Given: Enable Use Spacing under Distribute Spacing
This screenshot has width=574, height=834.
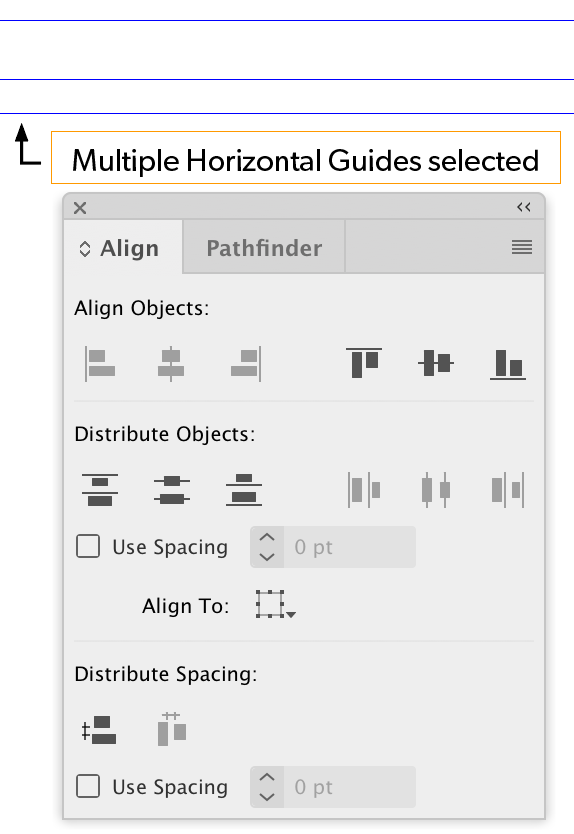Looking at the screenshot, I should pyautogui.click(x=88, y=786).
